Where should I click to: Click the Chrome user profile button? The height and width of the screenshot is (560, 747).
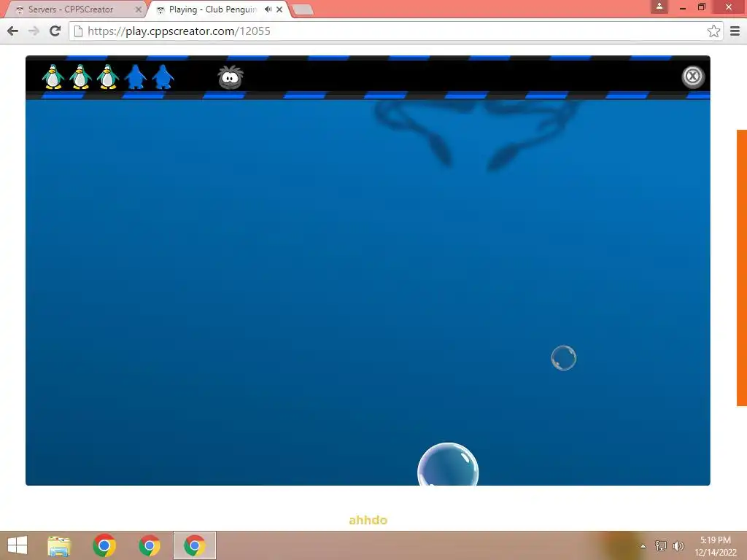(x=659, y=7)
